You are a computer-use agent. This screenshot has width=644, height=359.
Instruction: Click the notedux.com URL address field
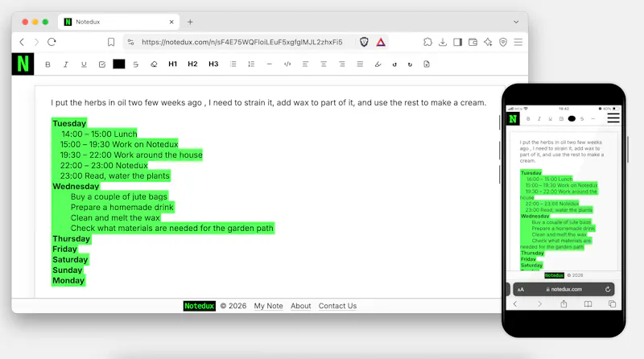[242, 42]
